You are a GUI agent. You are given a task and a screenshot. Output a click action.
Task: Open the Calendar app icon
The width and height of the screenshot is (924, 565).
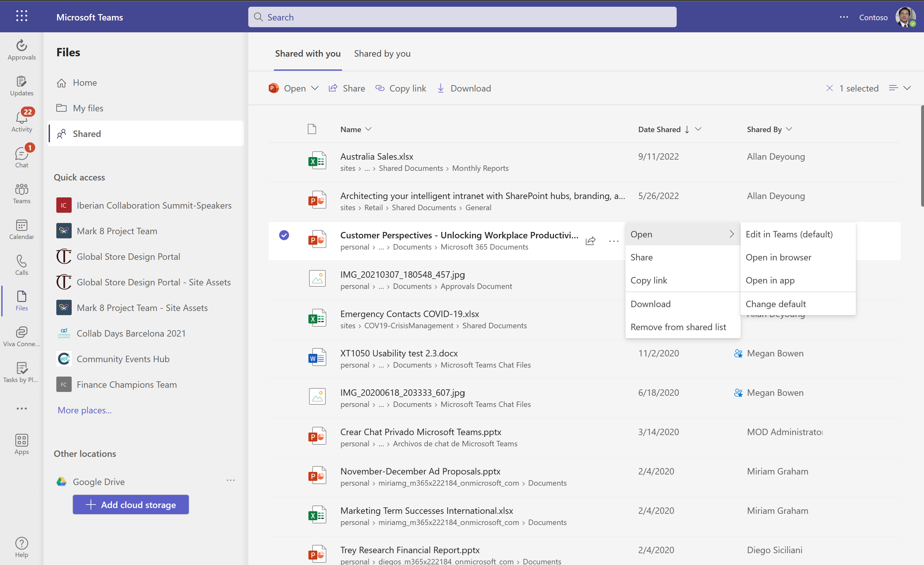21,229
